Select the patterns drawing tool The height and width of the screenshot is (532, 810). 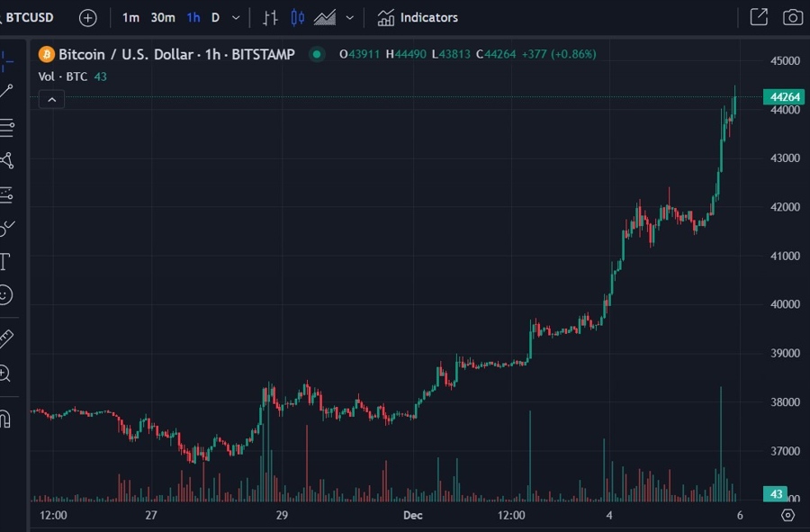(6, 160)
